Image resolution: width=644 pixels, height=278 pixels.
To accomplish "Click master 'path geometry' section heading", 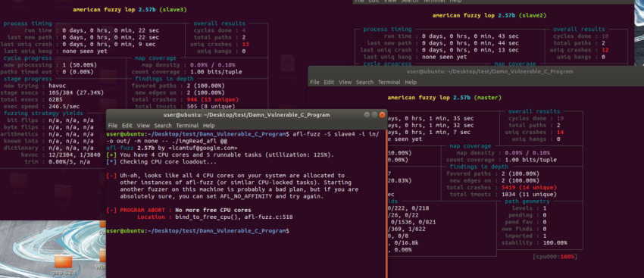I will [527, 201].
